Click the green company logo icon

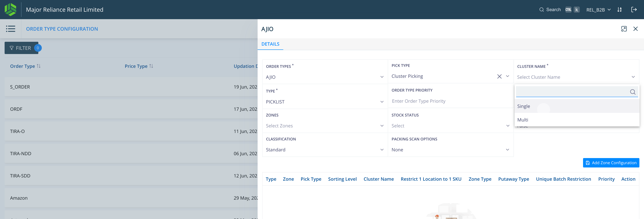(11, 10)
